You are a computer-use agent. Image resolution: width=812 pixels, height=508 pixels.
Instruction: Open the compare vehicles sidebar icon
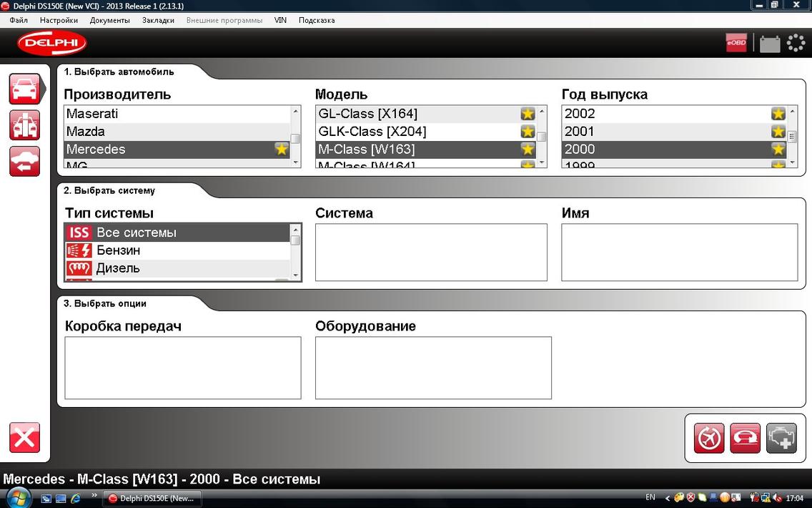tap(24, 125)
